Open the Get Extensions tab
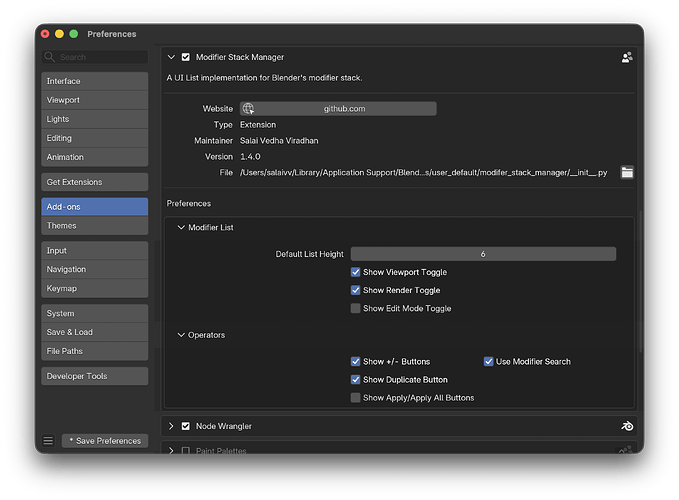 pos(94,182)
